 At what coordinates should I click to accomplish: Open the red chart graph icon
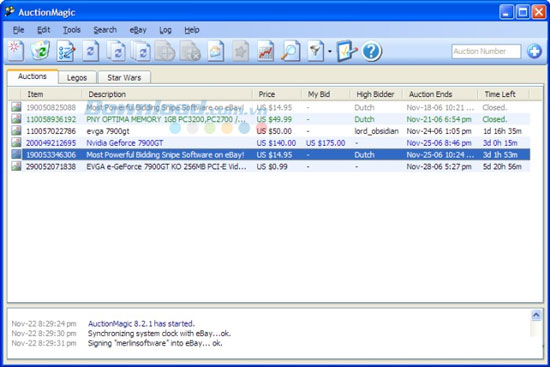tap(266, 51)
